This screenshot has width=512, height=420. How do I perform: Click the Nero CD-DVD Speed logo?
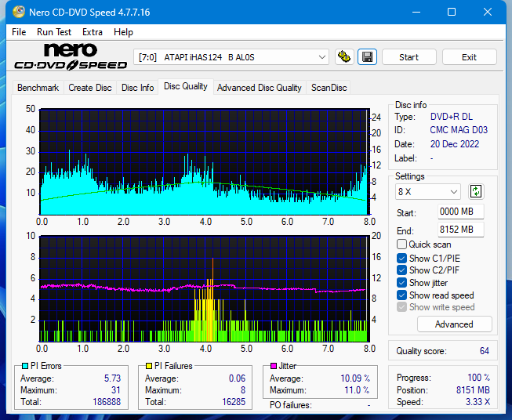point(71,56)
